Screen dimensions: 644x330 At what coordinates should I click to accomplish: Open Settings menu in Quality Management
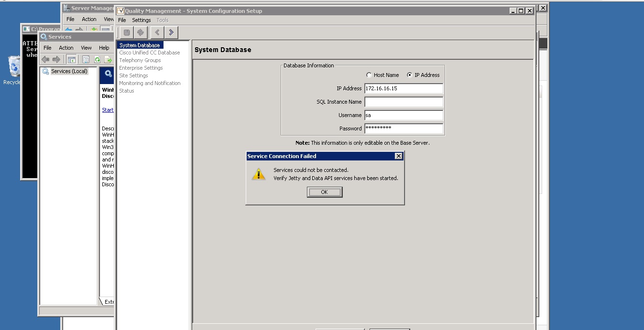(142, 20)
